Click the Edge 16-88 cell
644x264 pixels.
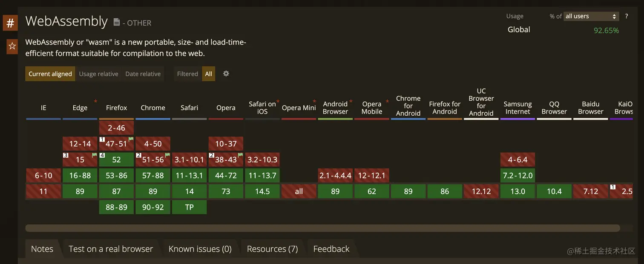(80, 176)
